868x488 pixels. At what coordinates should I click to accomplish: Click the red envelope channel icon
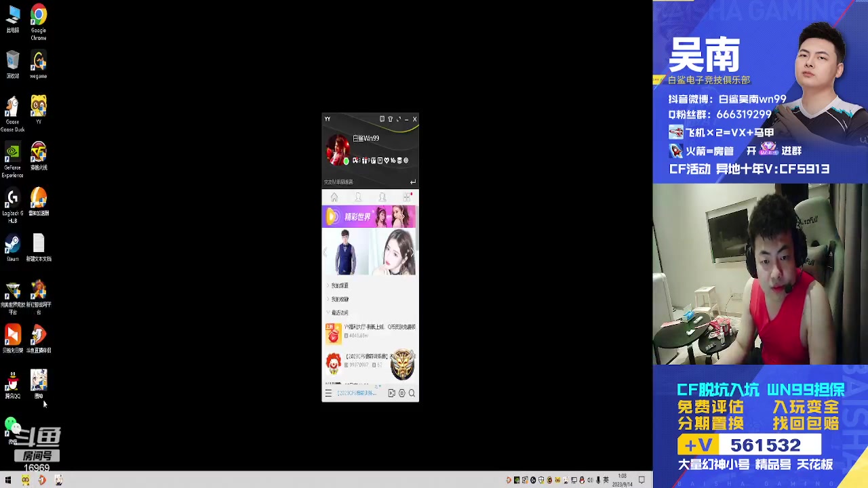pyautogui.click(x=333, y=333)
